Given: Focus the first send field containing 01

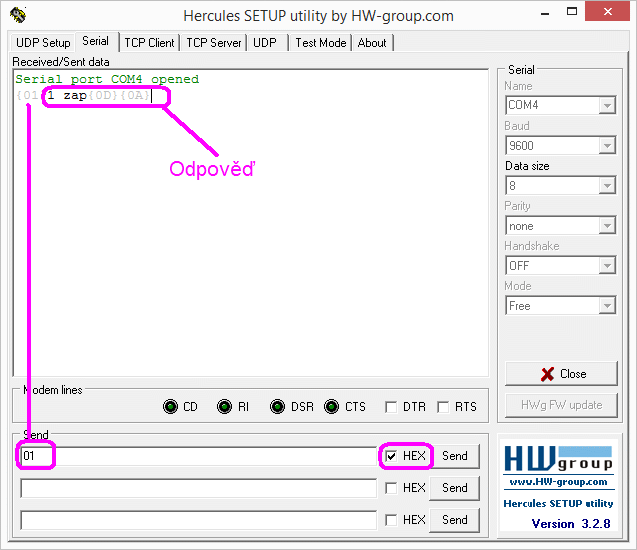Looking at the screenshot, I should pos(199,456).
